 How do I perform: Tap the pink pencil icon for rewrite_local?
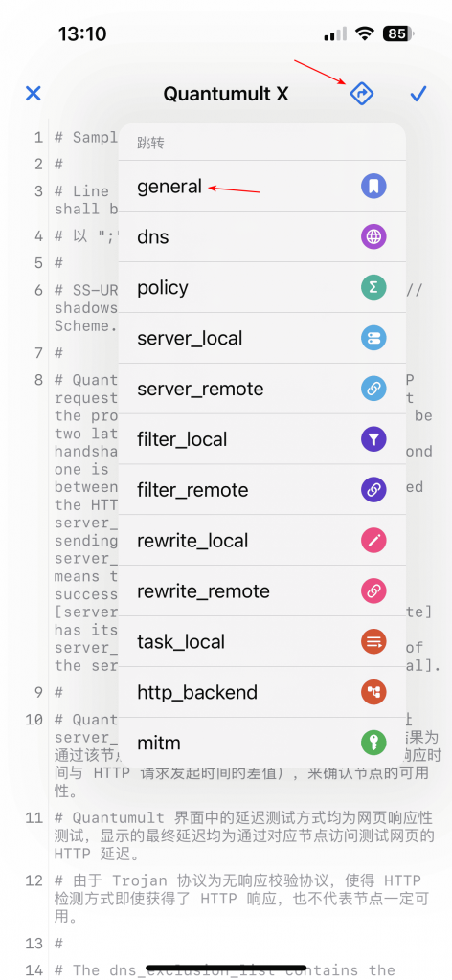tap(373, 541)
